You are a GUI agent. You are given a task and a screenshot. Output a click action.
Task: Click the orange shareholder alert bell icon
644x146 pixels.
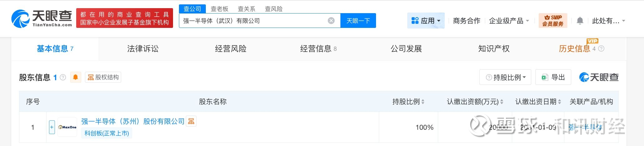click(76, 77)
